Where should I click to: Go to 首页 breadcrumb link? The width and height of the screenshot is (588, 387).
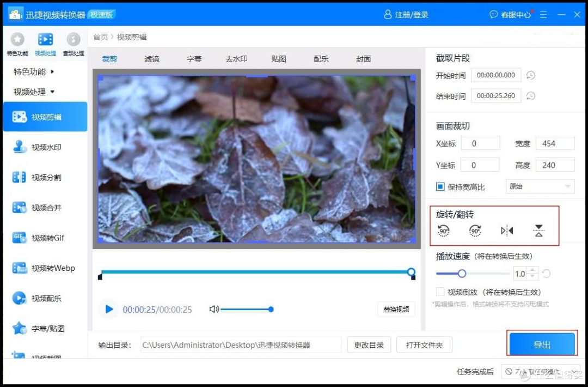[100, 37]
